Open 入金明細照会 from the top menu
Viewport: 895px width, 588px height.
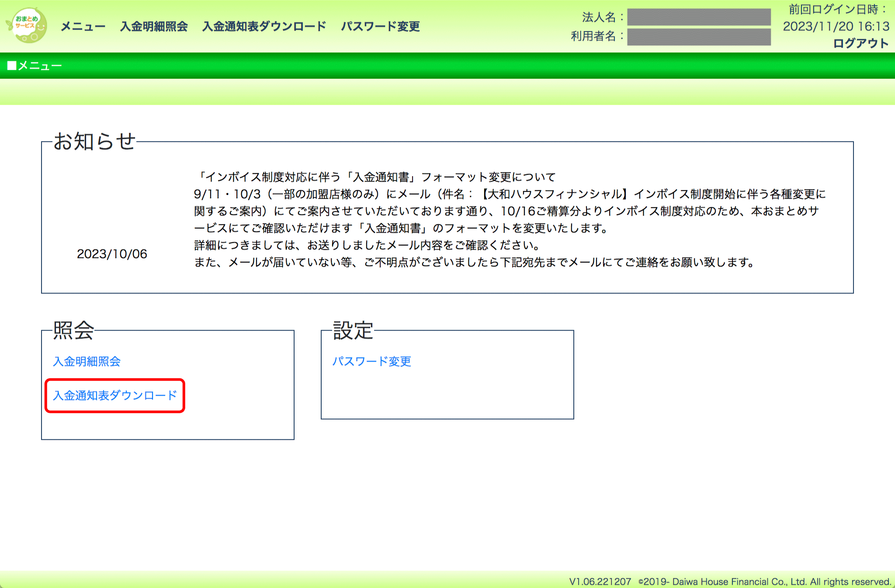tap(154, 27)
